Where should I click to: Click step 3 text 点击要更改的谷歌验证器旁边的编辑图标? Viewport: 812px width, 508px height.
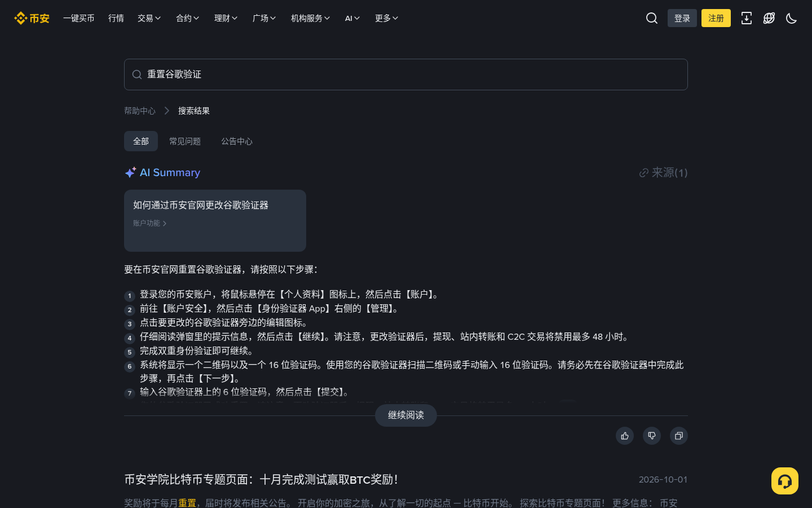pos(225,322)
